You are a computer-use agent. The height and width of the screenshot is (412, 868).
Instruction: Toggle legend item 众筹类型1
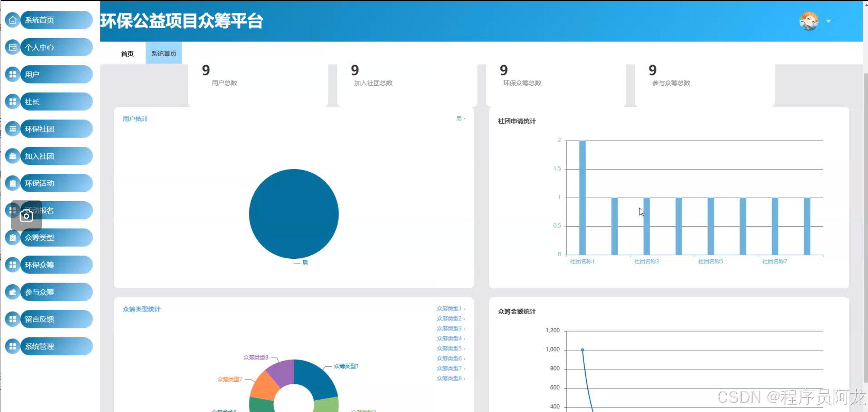(x=451, y=309)
